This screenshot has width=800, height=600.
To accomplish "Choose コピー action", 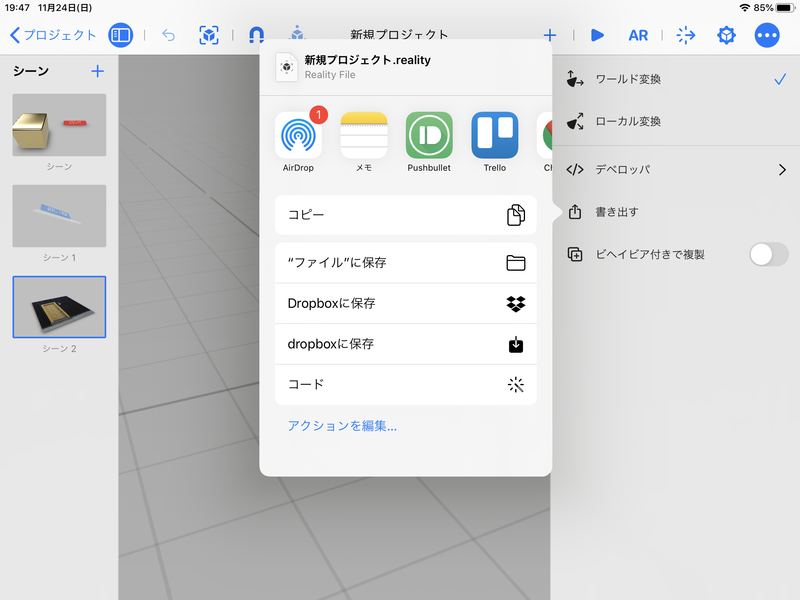I will coord(406,215).
